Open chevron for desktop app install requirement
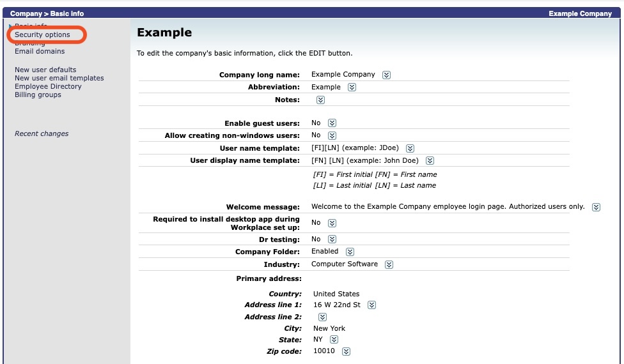 (332, 223)
